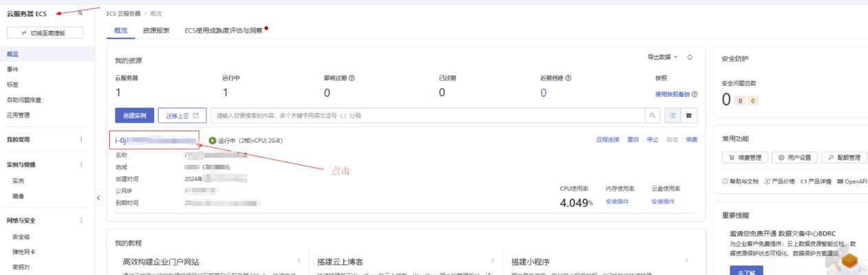
Task: Open the OpenAPI link
Action: [x=852, y=181]
